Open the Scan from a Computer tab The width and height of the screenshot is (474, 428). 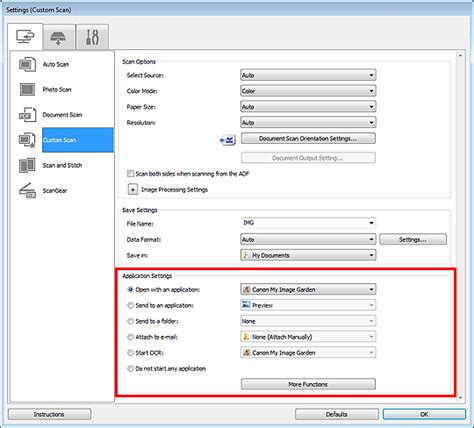[x=25, y=37]
